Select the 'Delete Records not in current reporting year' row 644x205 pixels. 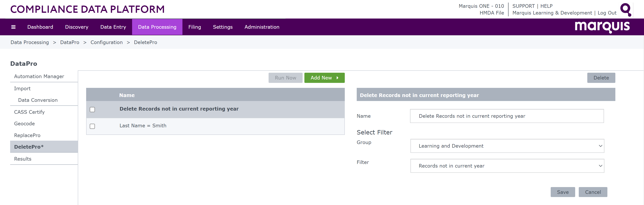pos(215,109)
